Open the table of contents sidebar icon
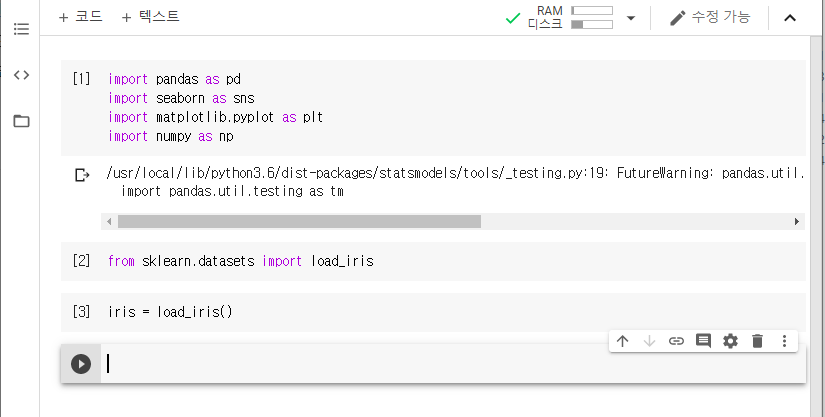This screenshot has height=417, width=825. [x=21, y=28]
